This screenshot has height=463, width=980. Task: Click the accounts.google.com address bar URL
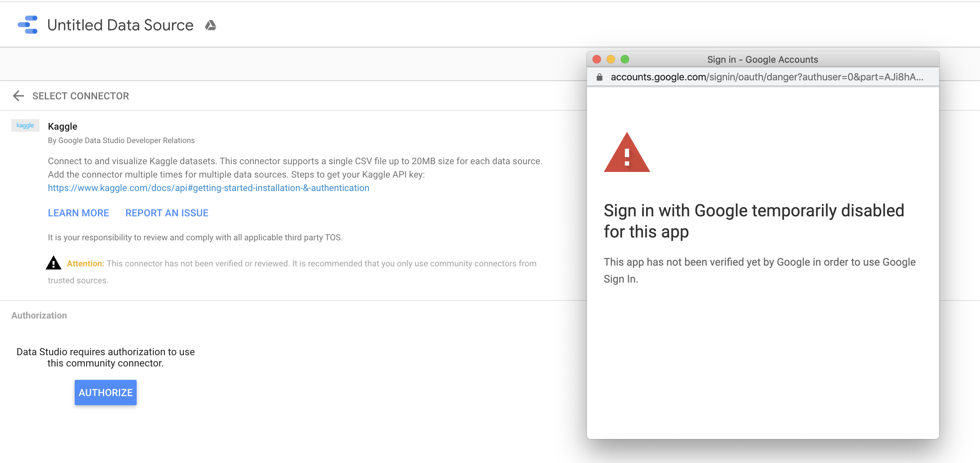(x=766, y=77)
